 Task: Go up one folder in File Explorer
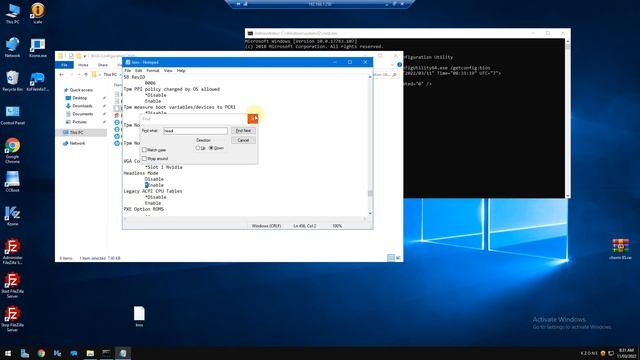coord(86,75)
